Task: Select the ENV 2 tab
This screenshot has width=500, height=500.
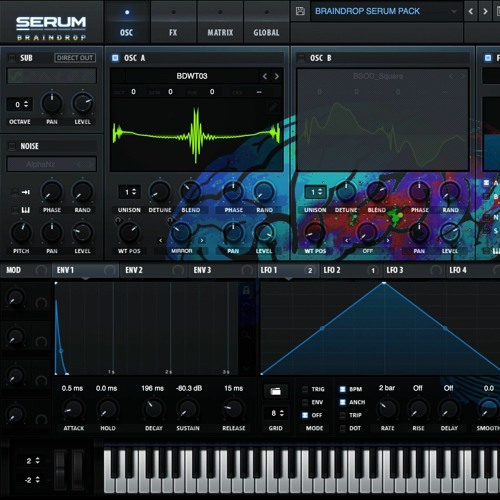Action: [x=153, y=270]
